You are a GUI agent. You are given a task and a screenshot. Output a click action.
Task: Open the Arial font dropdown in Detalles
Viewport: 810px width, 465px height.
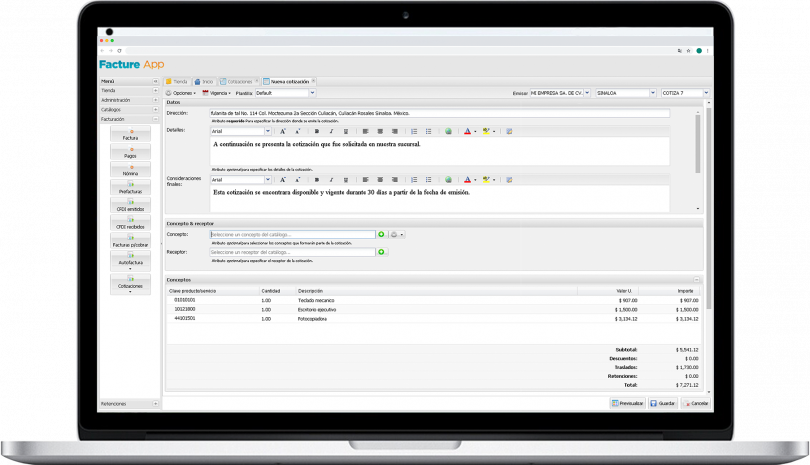(x=268, y=131)
